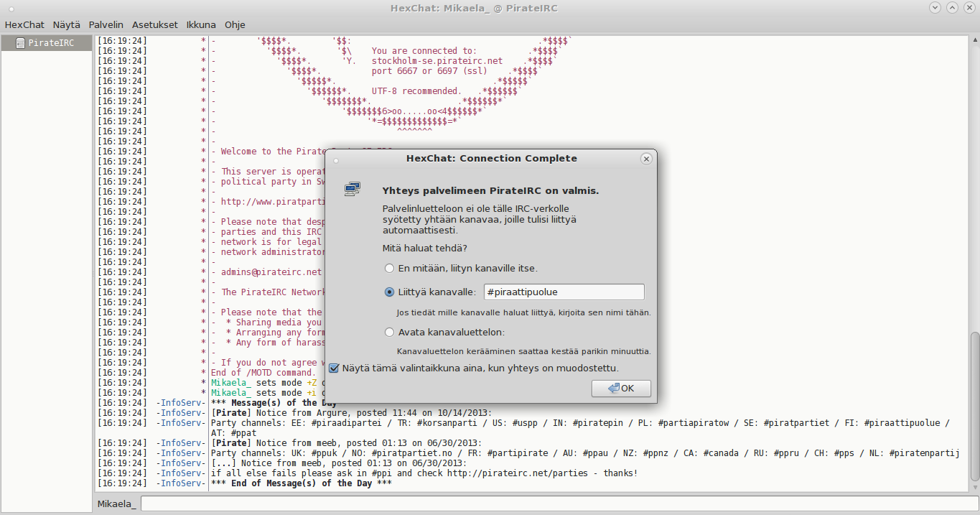
Task: Click the dialog title bar dot icon
Action: click(x=335, y=159)
